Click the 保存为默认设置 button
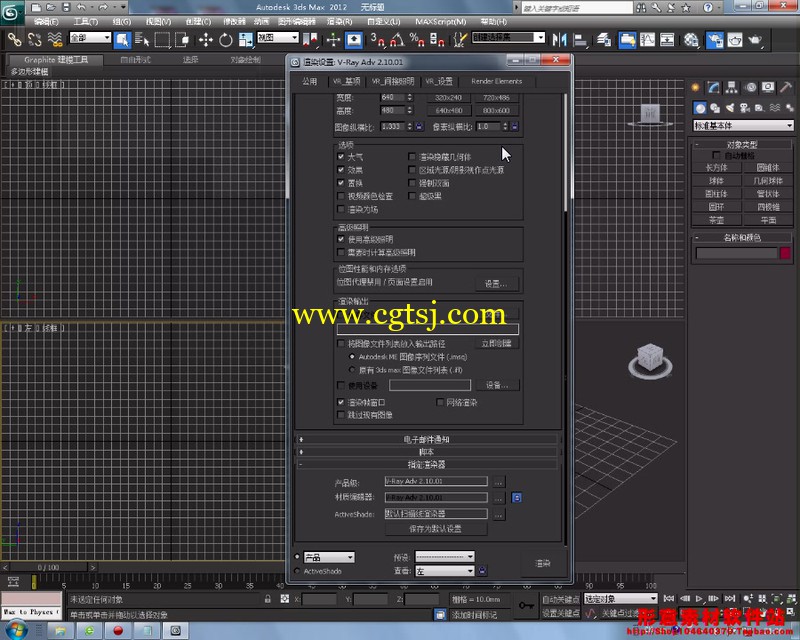Screen dimensions: 800x640 point(436,529)
